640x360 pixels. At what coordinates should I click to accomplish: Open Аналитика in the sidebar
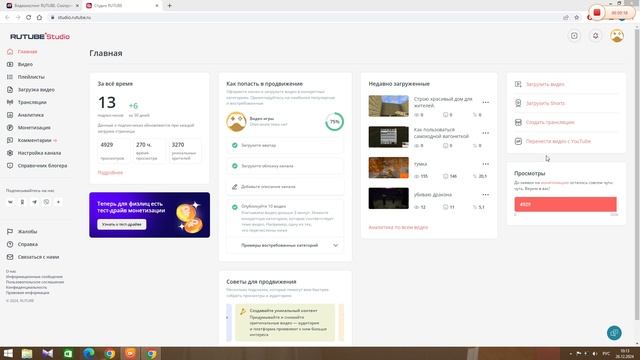pyautogui.click(x=31, y=115)
